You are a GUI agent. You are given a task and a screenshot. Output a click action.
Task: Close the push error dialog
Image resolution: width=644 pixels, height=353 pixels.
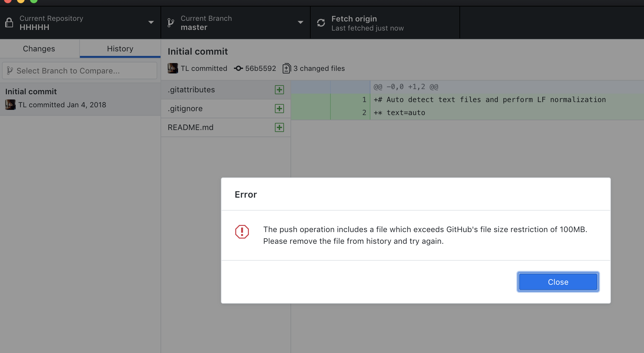pos(558,282)
